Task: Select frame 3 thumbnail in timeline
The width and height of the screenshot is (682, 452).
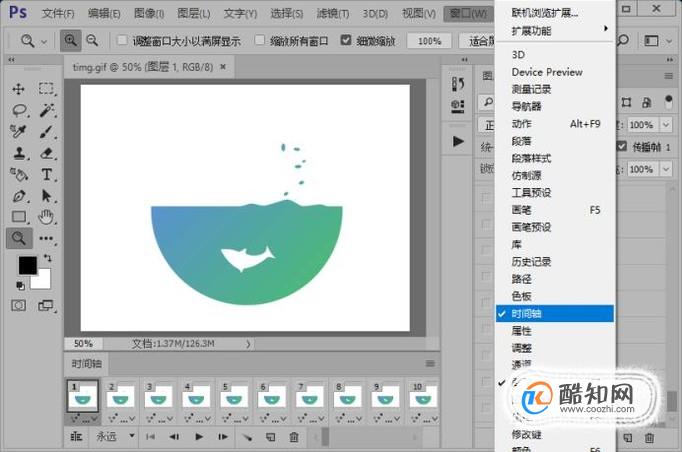Action: click(x=158, y=395)
